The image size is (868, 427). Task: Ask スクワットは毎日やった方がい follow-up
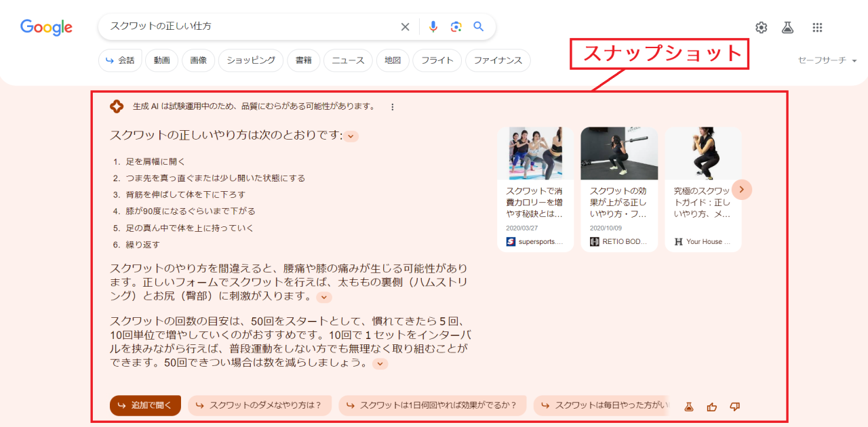point(602,405)
